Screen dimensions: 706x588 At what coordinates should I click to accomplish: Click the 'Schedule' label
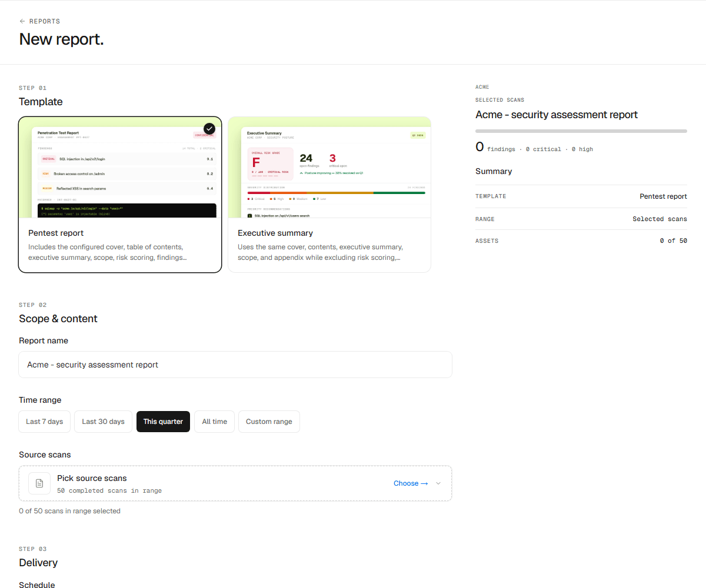coord(37,585)
